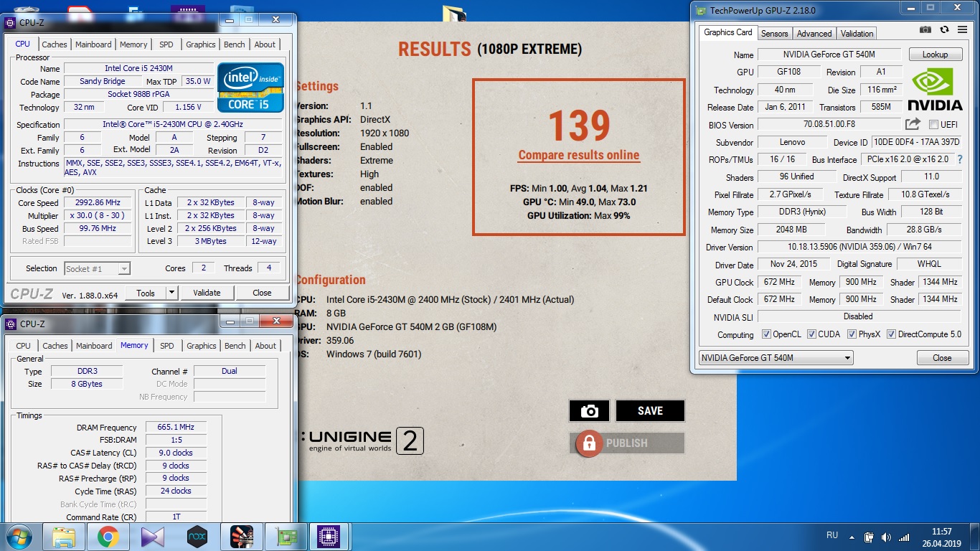Screen dimensions: 980x551
Task: Switch to the CPU-Z taskbar icon
Action: (x=329, y=537)
